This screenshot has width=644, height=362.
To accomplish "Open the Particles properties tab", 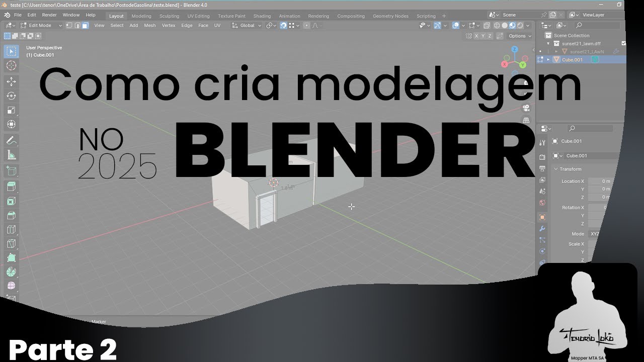I will 542,240.
